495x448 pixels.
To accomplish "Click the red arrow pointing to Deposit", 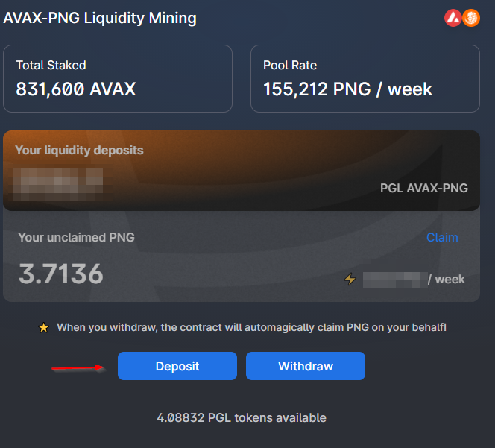I will coord(78,367).
